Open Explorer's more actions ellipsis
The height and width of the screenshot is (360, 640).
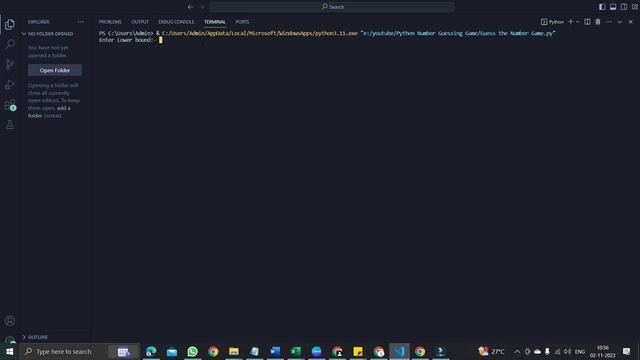click(81, 22)
